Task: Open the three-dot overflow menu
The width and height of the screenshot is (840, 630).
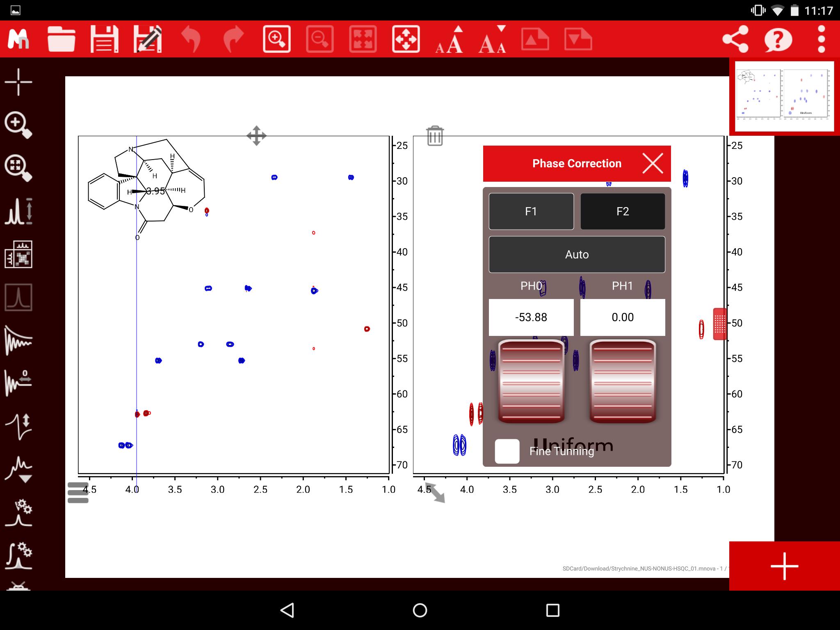Action: 821,39
